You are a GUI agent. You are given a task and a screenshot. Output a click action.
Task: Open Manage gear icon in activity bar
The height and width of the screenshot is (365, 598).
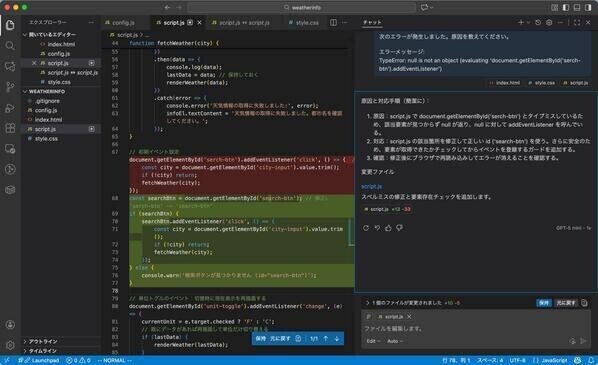(10, 345)
